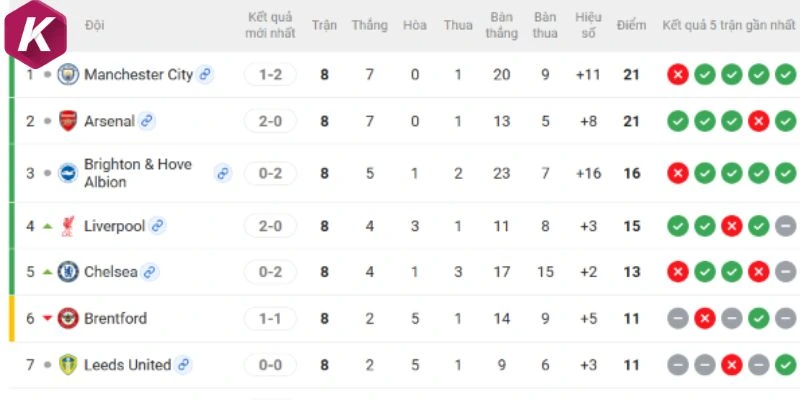This screenshot has width=800, height=400.
Task: Open link icon next to Chelsea
Action: [149, 272]
